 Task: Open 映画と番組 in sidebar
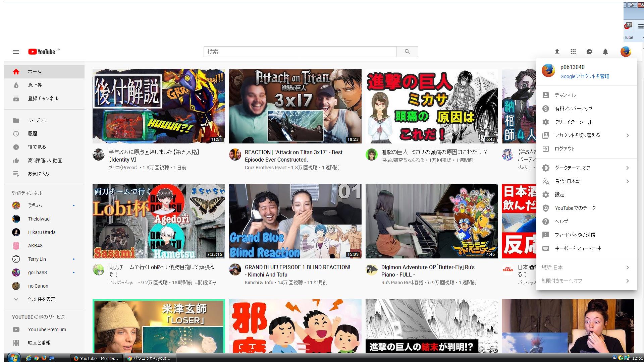click(44, 343)
